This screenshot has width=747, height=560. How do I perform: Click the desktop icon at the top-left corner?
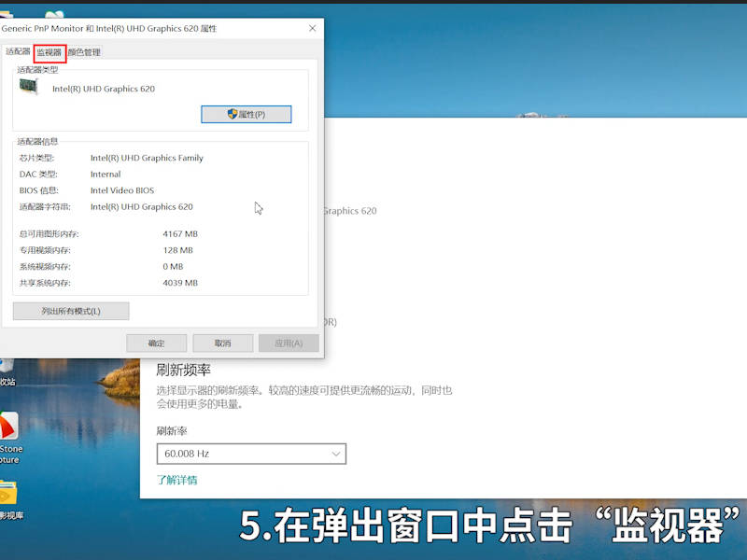point(7,13)
